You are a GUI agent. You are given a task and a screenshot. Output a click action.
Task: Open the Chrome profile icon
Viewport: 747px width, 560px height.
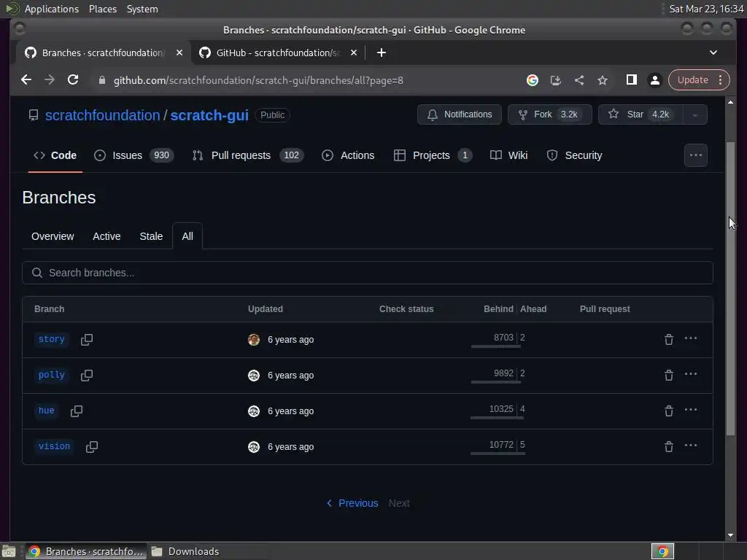[x=655, y=80]
